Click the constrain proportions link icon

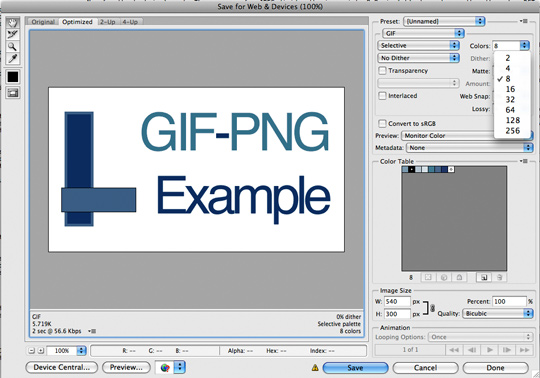pyautogui.click(x=432, y=308)
